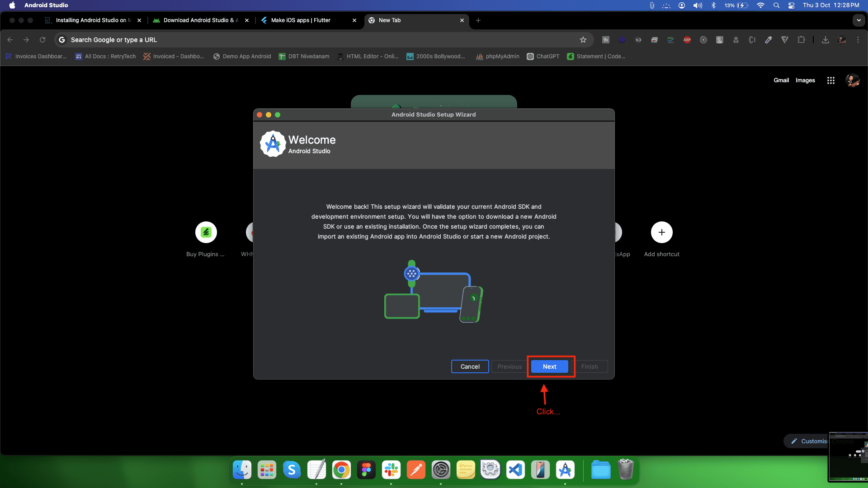Click Android Studio icon in dock

point(565,470)
